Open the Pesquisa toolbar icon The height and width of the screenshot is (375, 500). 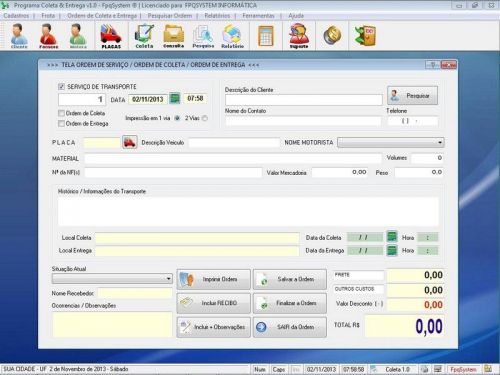[203, 36]
